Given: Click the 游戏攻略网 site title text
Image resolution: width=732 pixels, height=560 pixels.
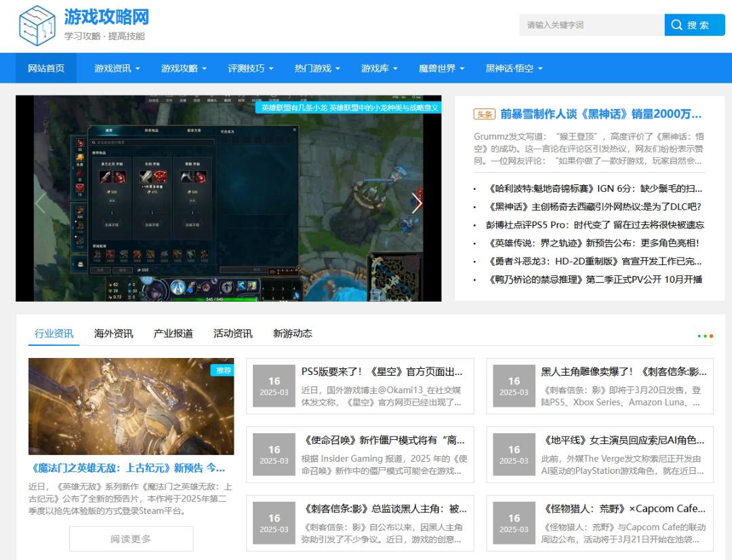Looking at the screenshot, I should [x=107, y=17].
